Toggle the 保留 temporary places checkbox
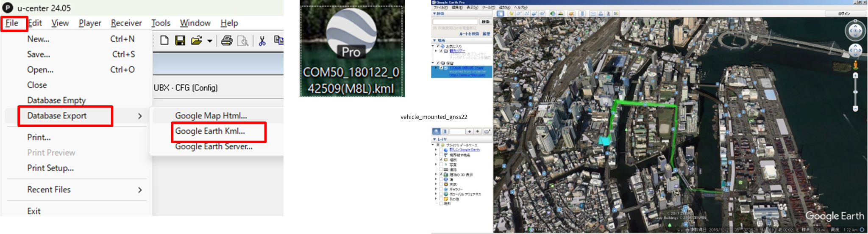The height and width of the screenshot is (234, 868). pyautogui.click(x=438, y=63)
